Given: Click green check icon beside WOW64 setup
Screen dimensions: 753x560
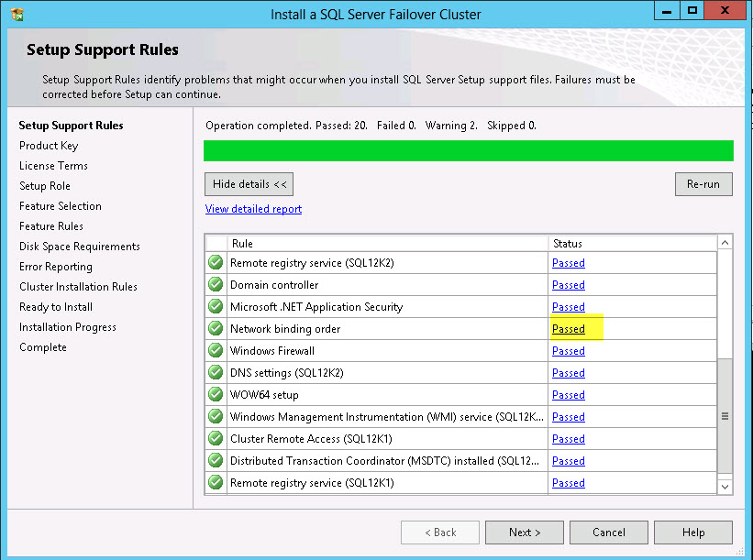Looking at the screenshot, I should pyautogui.click(x=216, y=394).
